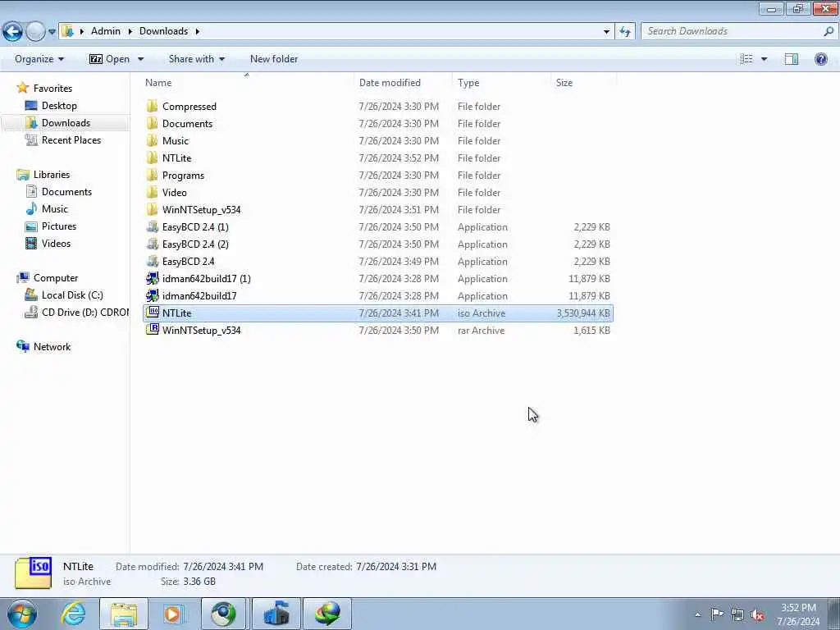Select the NTLite folder icon
Image resolution: width=840 pixels, height=630 pixels.
pyautogui.click(x=152, y=158)
